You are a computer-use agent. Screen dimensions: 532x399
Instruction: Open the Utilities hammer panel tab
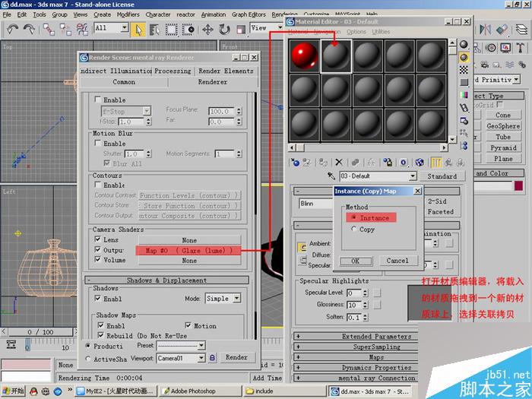(x=521, y=47)
